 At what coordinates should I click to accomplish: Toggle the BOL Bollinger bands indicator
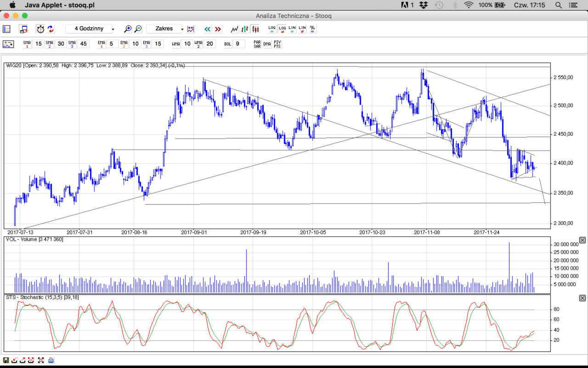[x=227, y=44]
